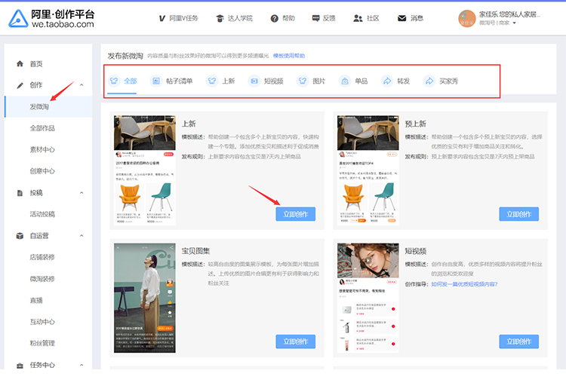Select the 帖子清单 template tab
The width and height of the screenshot is (566, 392).
(171, 81)
